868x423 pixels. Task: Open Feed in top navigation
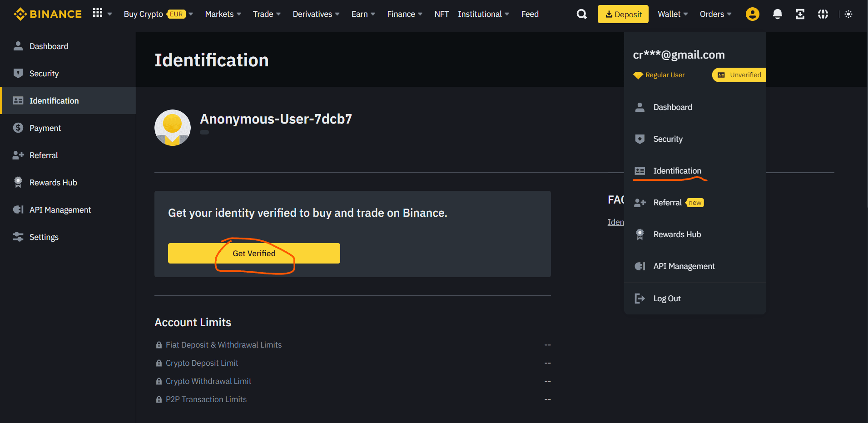coord(530,14)
